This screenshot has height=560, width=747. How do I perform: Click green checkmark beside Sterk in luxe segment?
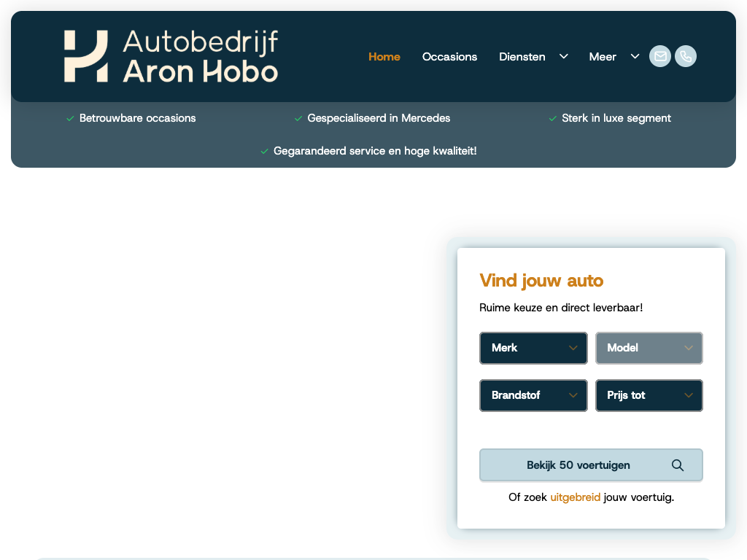coord(553,119)
